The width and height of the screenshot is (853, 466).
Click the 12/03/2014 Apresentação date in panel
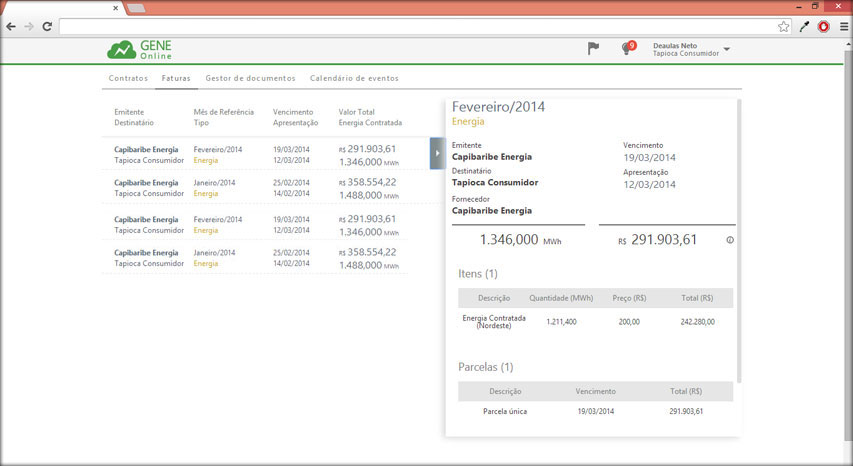pos(650,184)
